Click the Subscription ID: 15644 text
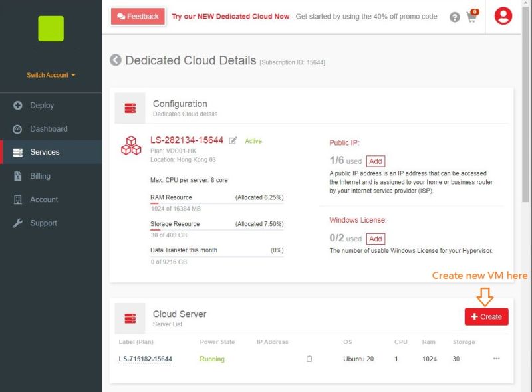The height and width of the screenshot is (392, 532). pos(292,62)
